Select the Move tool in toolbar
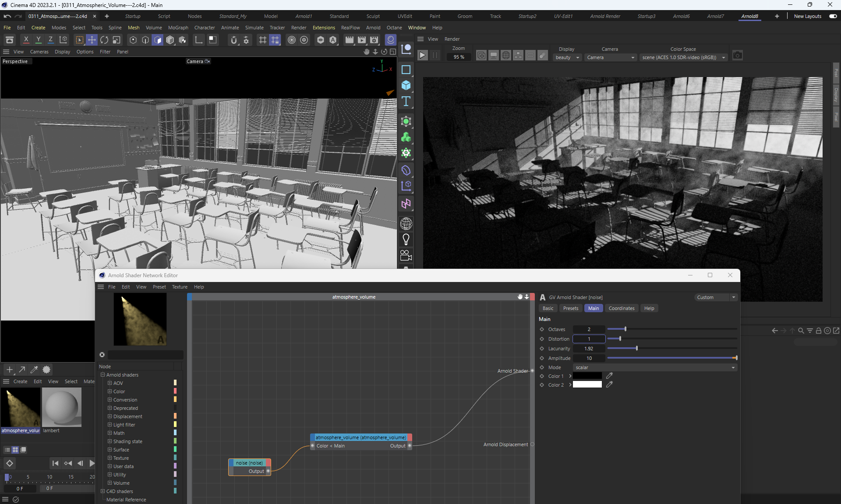Screen dimensions: 841x504 [x=92, y=40]
